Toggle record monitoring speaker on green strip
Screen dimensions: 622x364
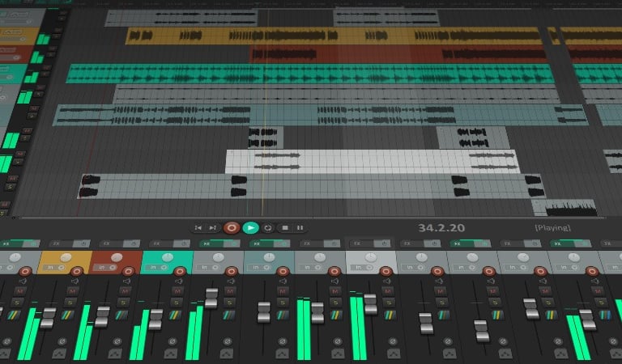click(179, 281)
